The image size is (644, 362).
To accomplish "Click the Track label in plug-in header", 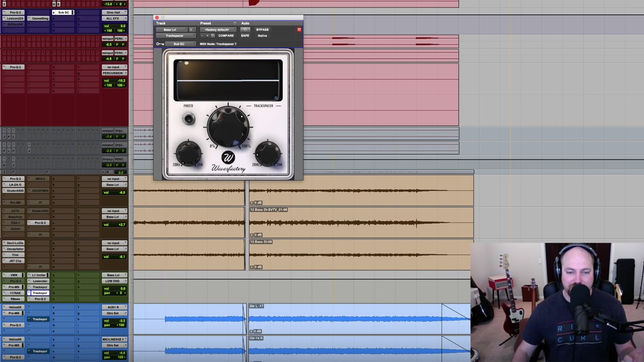I will (160, 23).
